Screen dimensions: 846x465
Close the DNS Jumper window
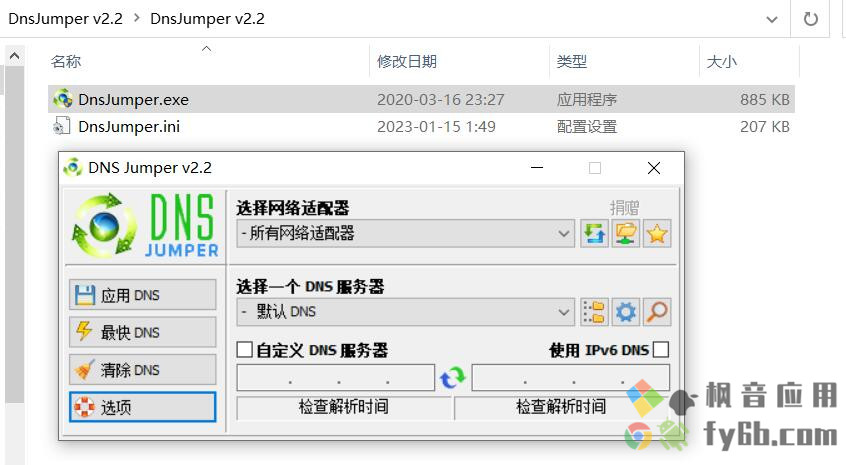[x=654, y=168]
